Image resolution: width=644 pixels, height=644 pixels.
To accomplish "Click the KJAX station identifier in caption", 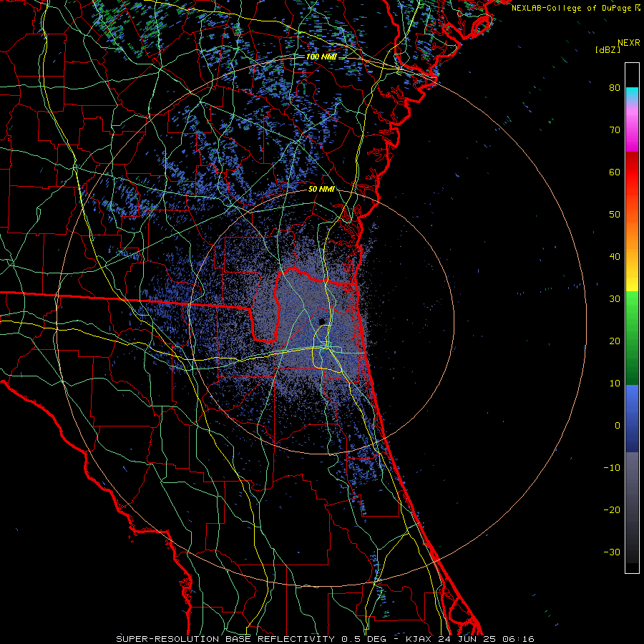I will coord(420,639).
